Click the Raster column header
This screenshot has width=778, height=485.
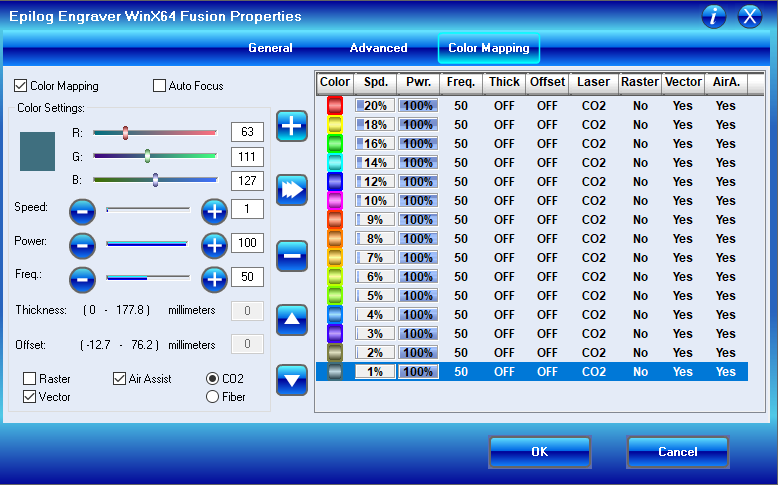point(640,82)
